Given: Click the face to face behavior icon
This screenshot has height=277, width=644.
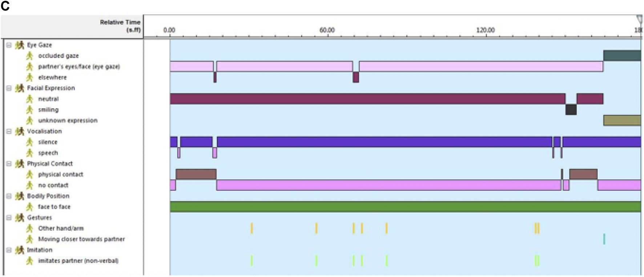Looking at the screenshot, I should pos(30,207).
